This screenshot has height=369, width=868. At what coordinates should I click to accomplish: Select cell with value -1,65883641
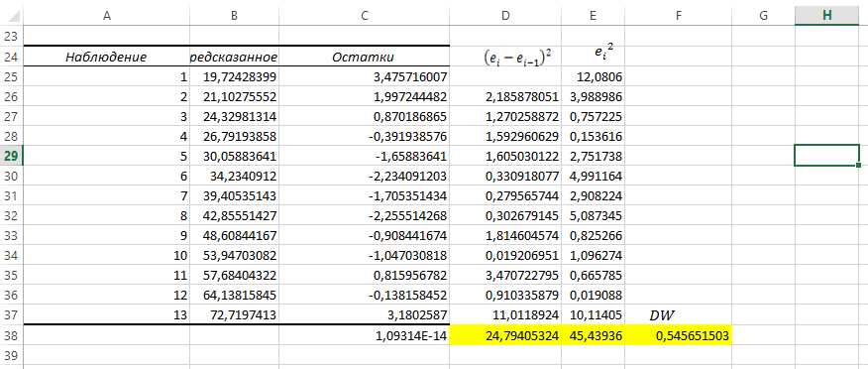tap(364, 156)
